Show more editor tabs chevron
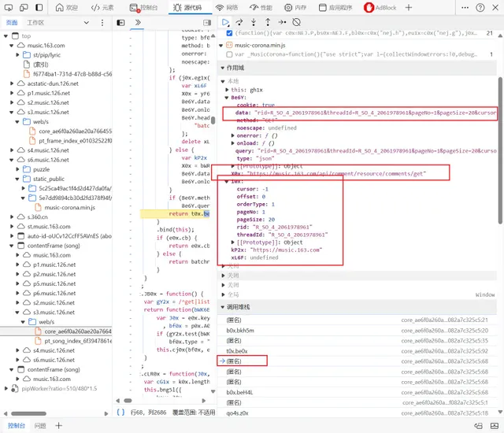This screenshot has width=504, height=433. coord(138,23)
